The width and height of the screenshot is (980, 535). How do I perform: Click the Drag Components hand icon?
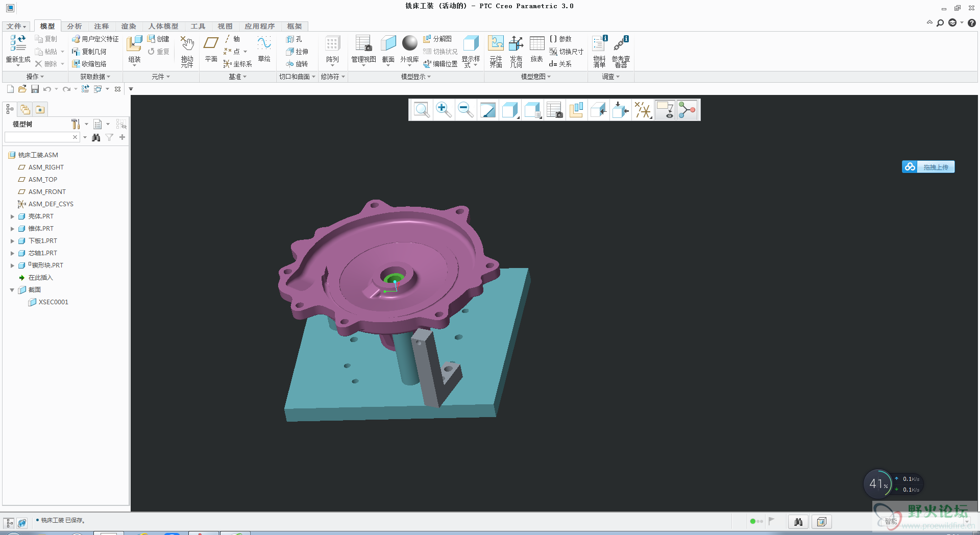point(187,43)
